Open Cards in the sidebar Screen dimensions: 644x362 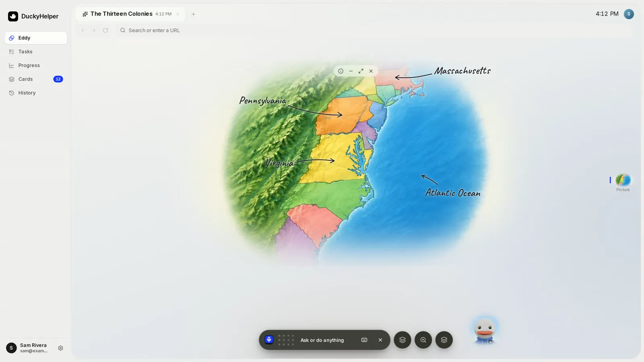[x=36, y=79]
